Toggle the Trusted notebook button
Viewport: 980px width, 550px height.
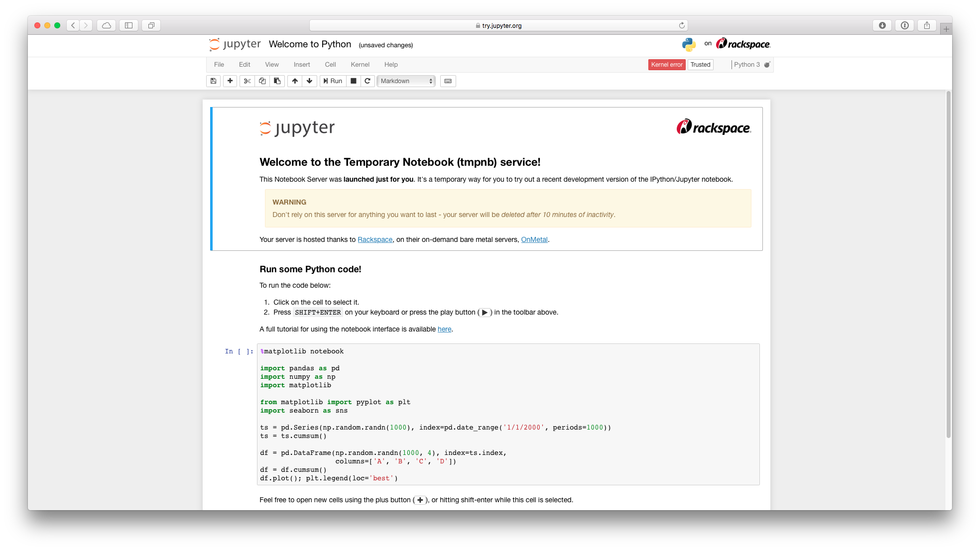point(700,65)
